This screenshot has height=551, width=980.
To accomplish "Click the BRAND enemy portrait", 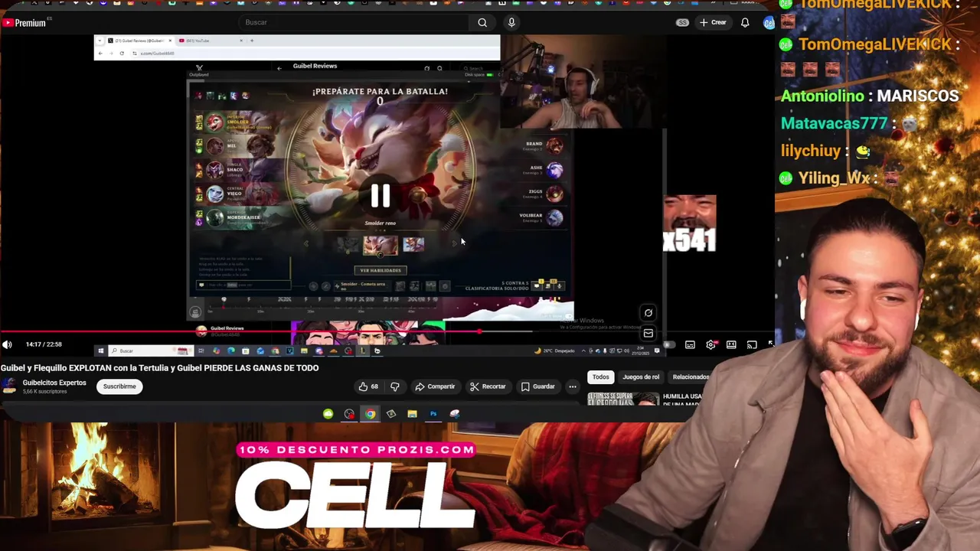I will tap(554, 145).
